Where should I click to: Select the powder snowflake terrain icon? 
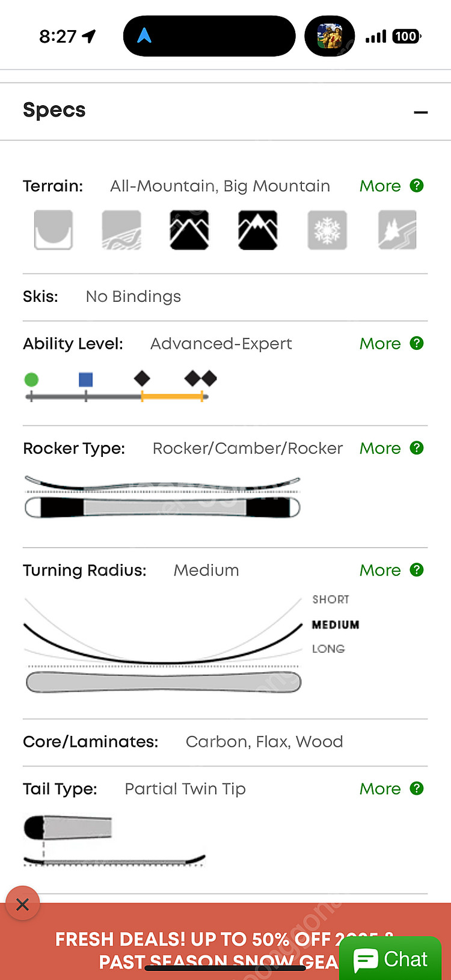click(327, 230)
